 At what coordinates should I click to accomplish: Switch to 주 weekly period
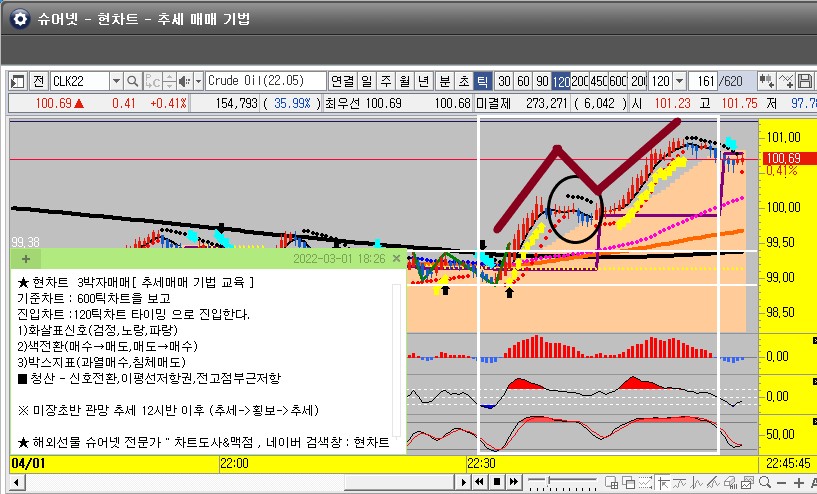[386, 81]
